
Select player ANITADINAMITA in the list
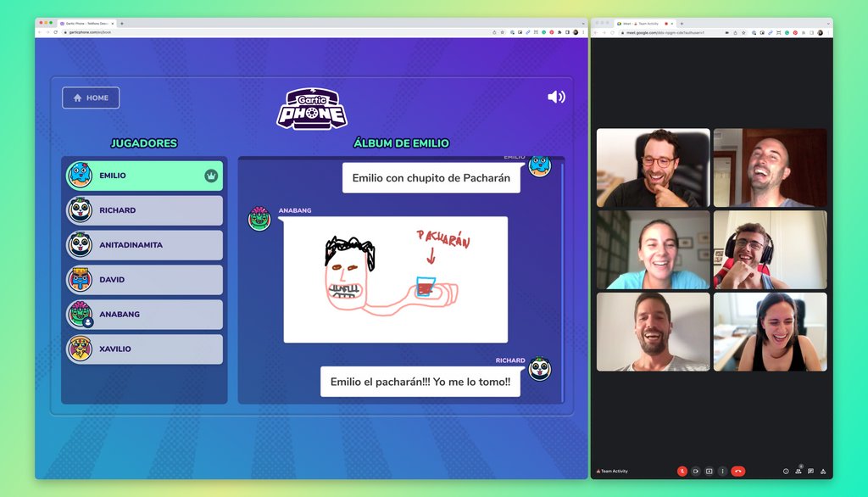(x=144, y=245)
